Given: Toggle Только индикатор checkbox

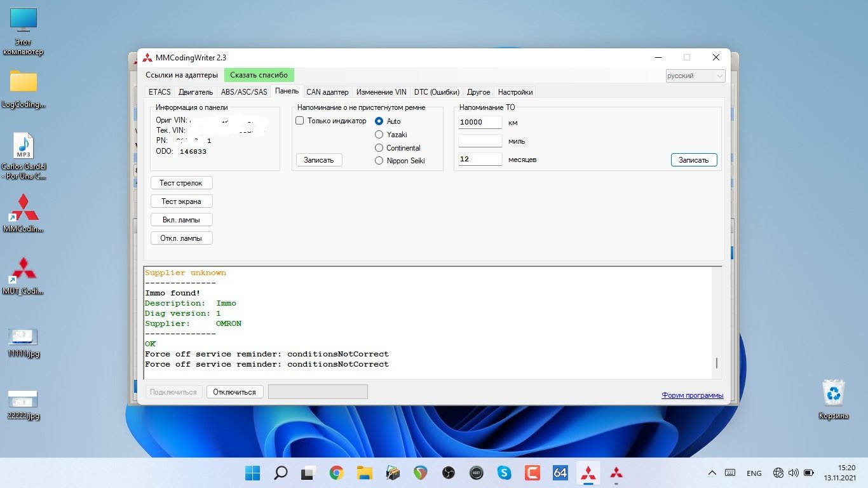Looking at the screenshot, I should point(301,121).
